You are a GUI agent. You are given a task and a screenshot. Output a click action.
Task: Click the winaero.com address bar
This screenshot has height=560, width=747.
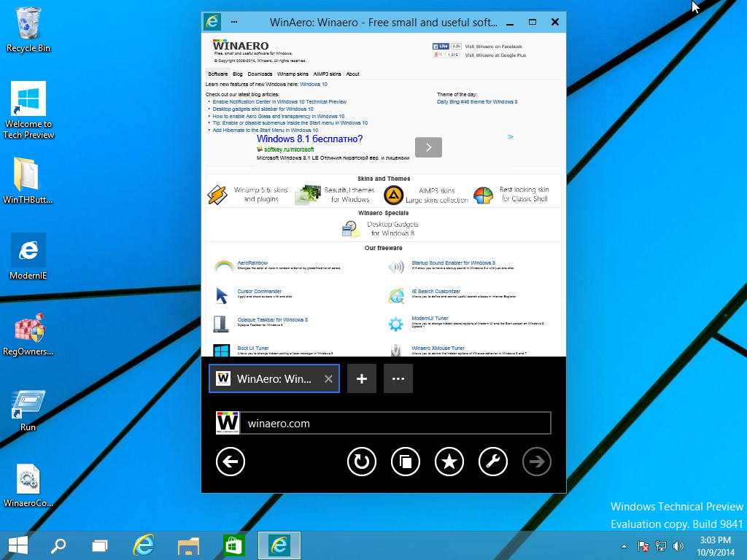[x=395, y=423]
